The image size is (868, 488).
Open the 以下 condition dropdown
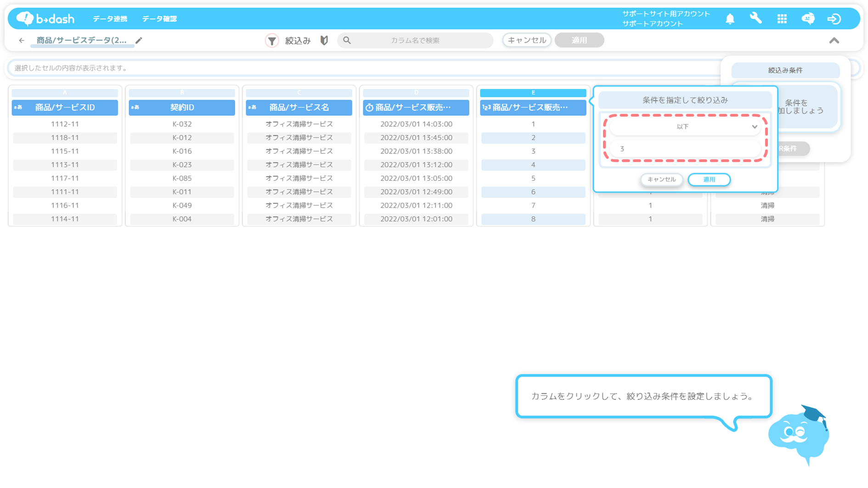[x=685, y=127]
